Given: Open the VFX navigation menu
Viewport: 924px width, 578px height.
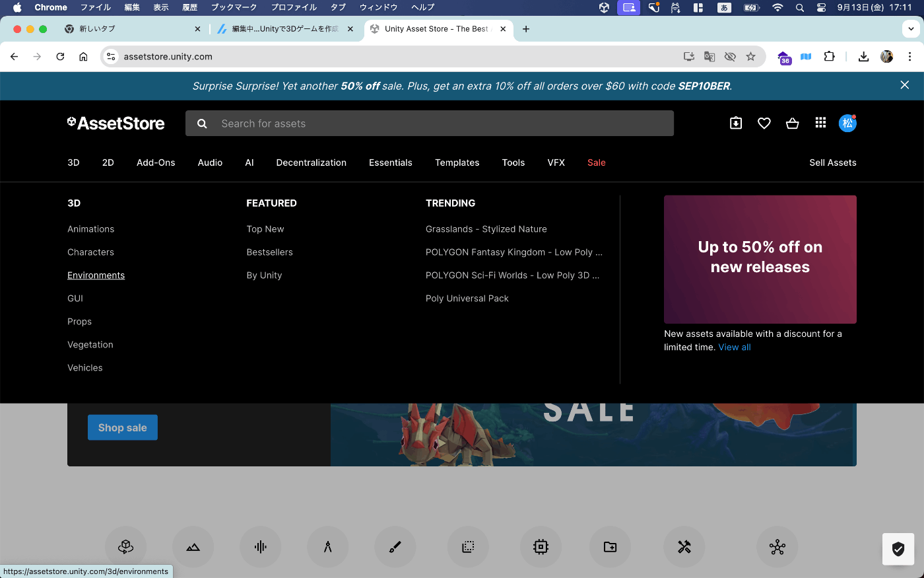Looking at the screenshot, I should pyautogui.click(x=556, y=163).
